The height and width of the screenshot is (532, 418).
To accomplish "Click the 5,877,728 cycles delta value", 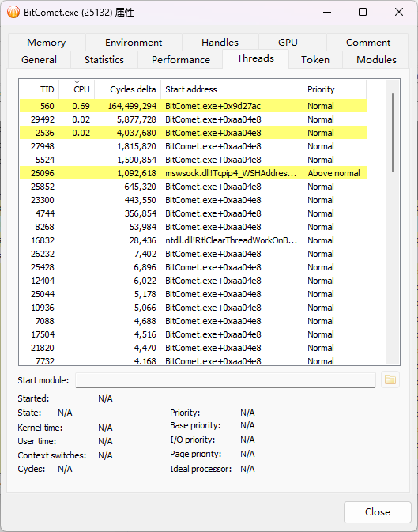I will click(x=137, y=119).
